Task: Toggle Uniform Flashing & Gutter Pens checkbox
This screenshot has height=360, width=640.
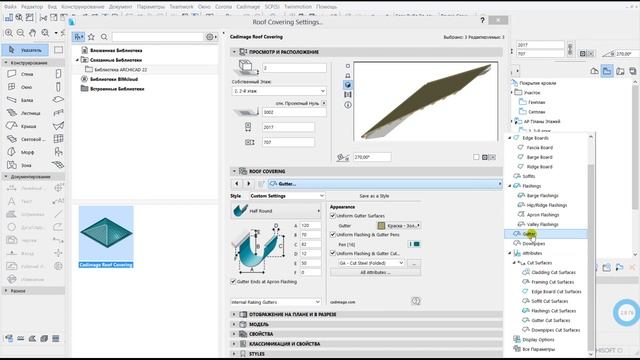Action: tap(333, 235)
